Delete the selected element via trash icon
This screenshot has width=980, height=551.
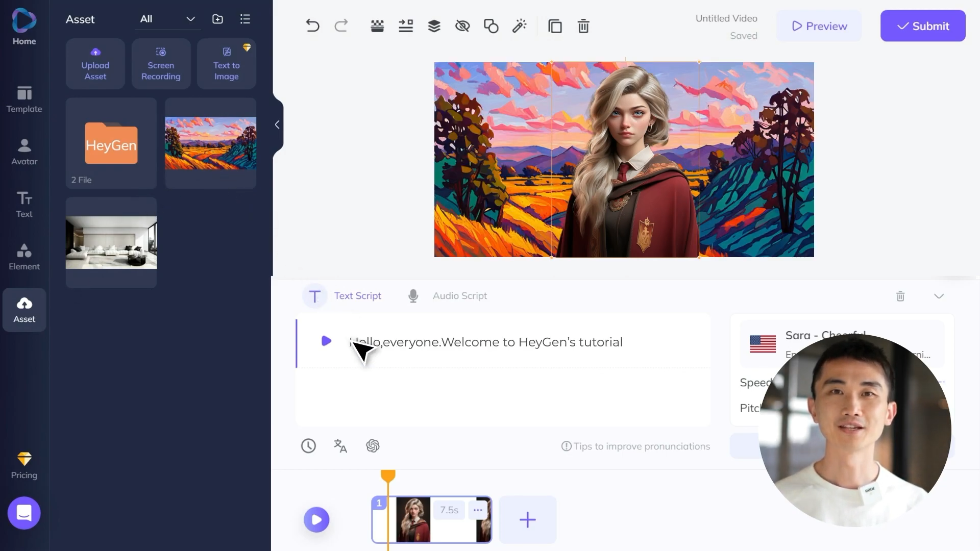pyautogui.click(x=583, y=26)
